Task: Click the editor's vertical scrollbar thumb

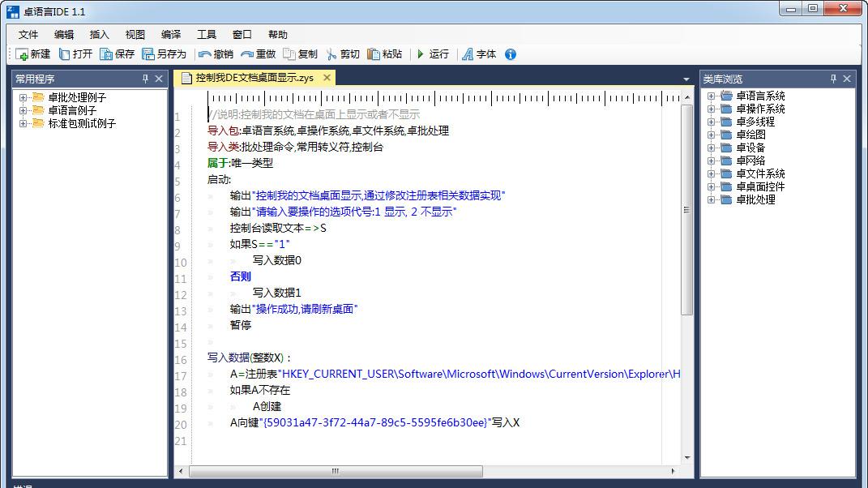Action: click(x=686, y=209)
